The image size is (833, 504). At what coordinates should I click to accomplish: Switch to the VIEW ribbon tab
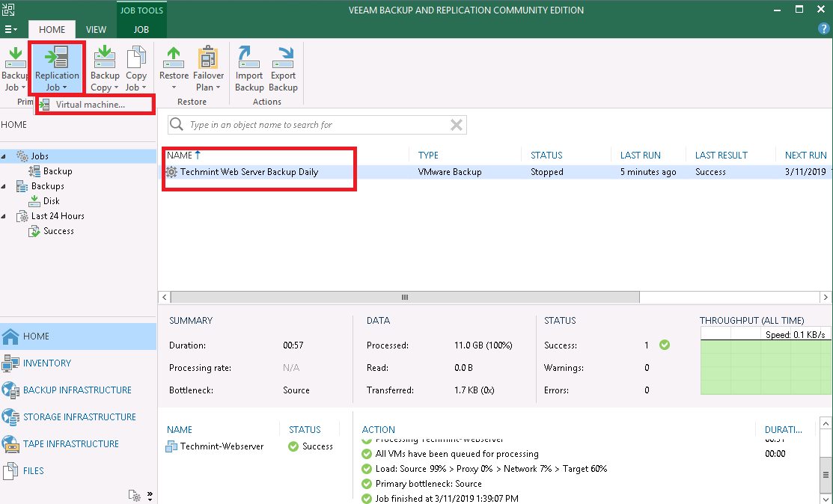point(96,29)
